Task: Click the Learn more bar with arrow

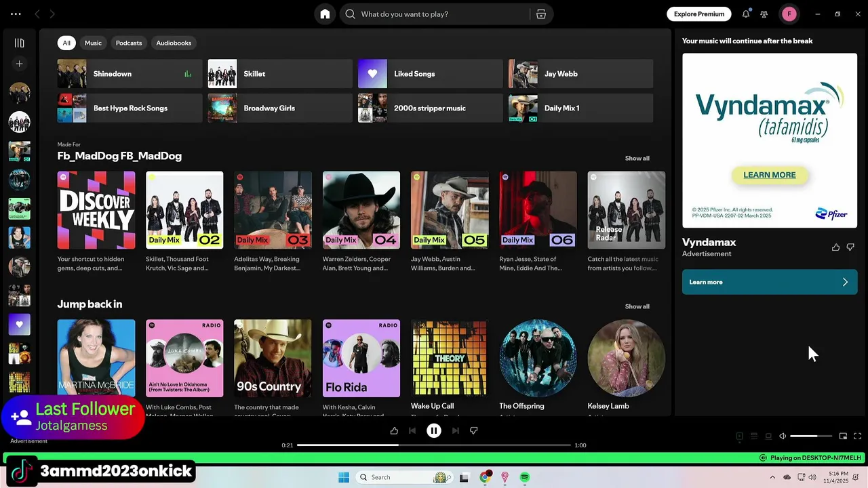Action: tap(770, 282)
